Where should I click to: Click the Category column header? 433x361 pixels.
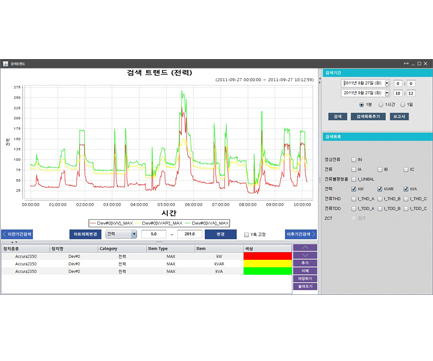pyautogui.click(x=122, y=249)
